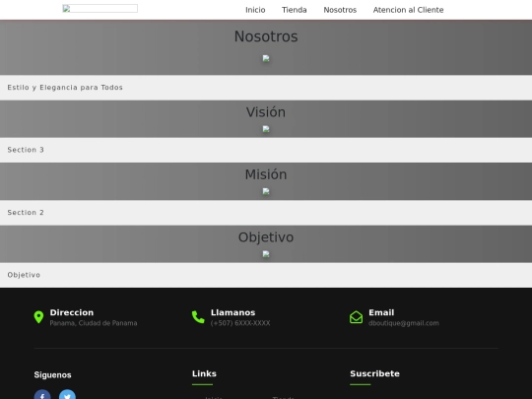
Task: Click the Section 2 text
Action: (26, 213)
